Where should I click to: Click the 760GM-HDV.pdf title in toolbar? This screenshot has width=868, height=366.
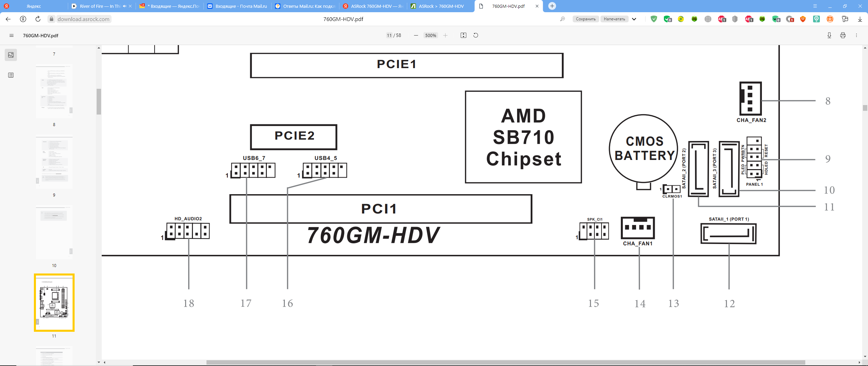point(41,35)
